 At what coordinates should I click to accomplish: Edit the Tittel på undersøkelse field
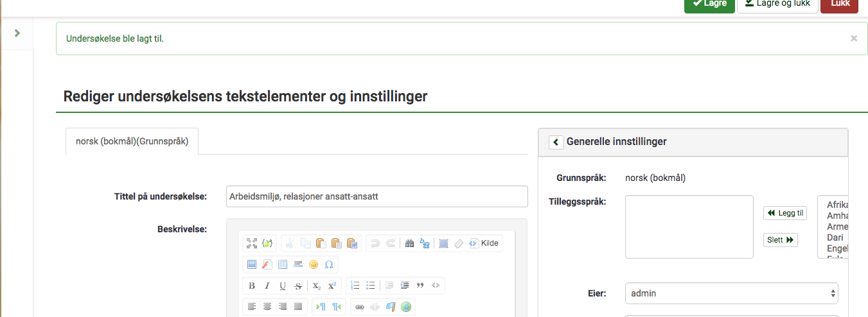[377, 196]
